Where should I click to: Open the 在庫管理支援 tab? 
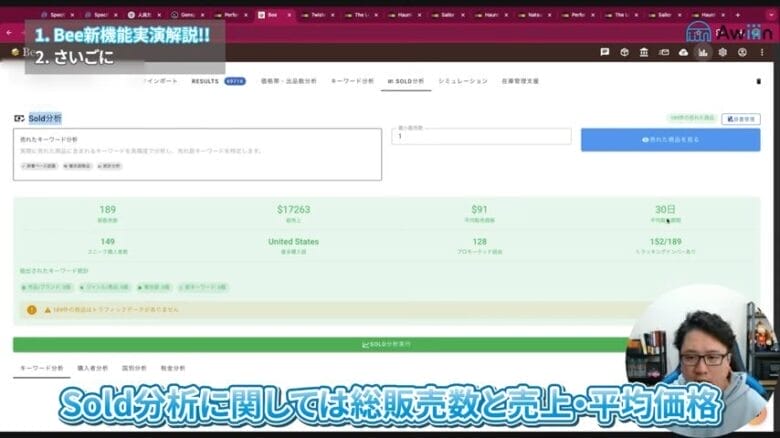[519, 81]
